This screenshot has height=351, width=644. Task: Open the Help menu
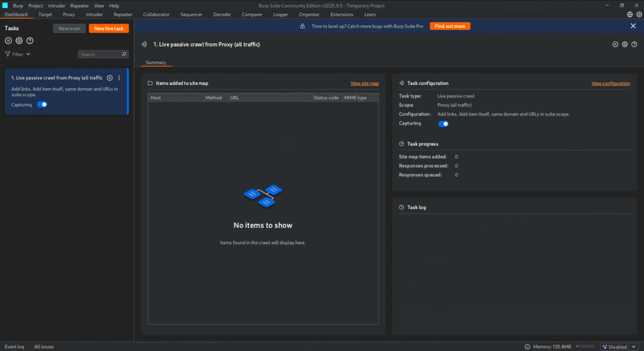114,6
